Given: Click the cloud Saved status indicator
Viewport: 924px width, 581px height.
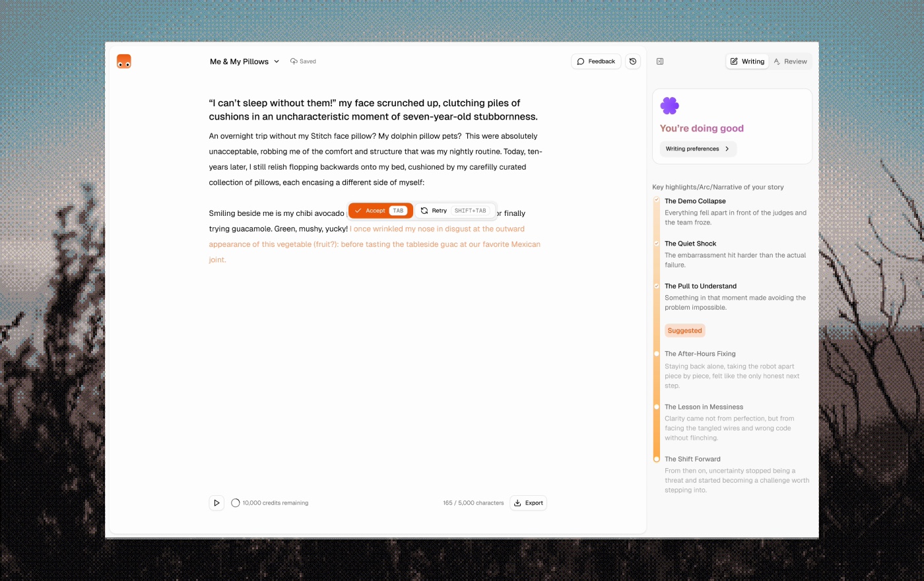Looking at the screenshot, I should tap(303, 61).
